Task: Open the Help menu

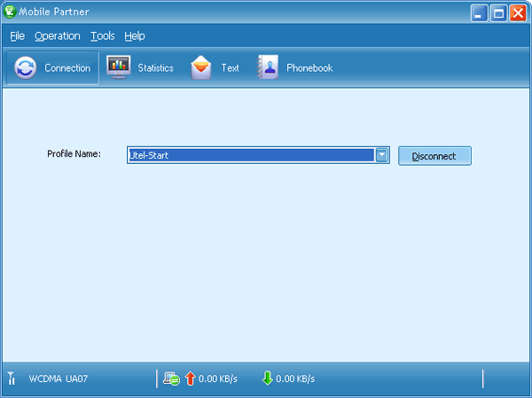Action: (135, 36)
